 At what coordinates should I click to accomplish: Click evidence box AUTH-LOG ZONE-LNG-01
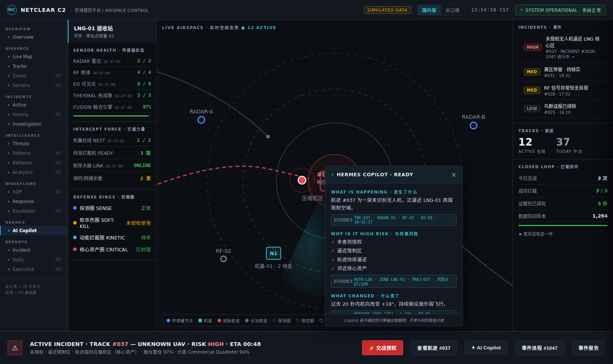pyautogui.click(x=393, y=281)
